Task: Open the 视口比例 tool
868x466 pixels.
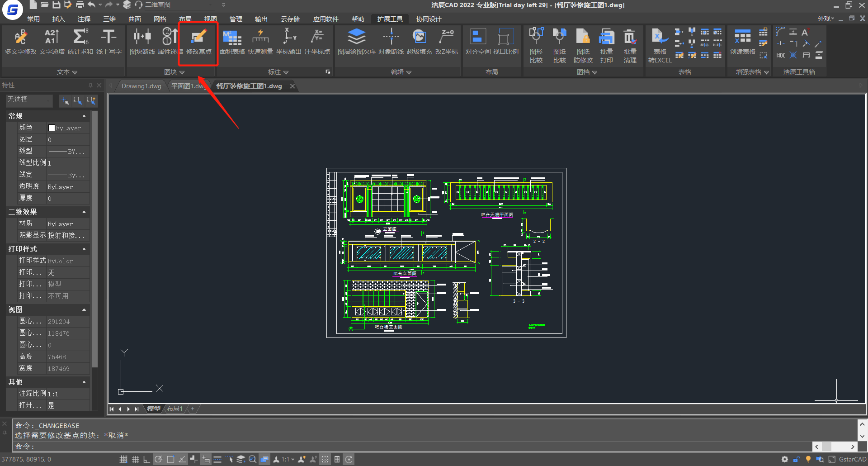Action: click(505, 42)
